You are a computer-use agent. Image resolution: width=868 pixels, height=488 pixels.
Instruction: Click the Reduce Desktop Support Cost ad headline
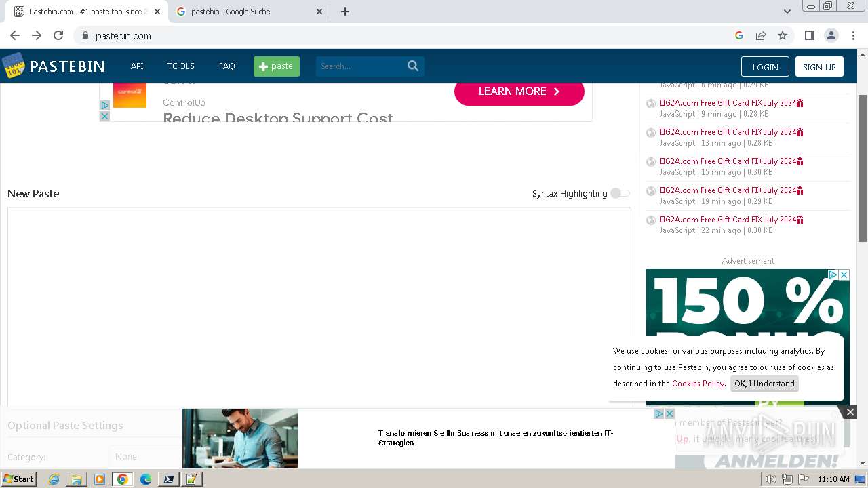(x=278, y=117)
